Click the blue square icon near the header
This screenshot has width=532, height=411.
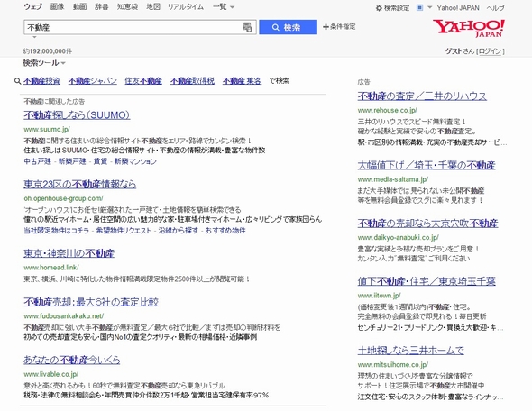[x=419, y=7]
